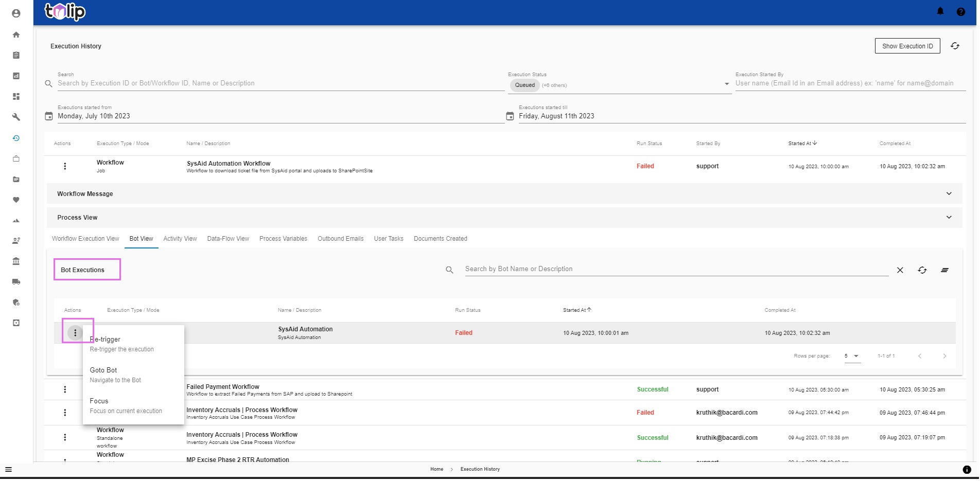The width and height of the screenshot is (980, 481).
Task: Sort bot executions by Started At column
Action: (577, 310)
